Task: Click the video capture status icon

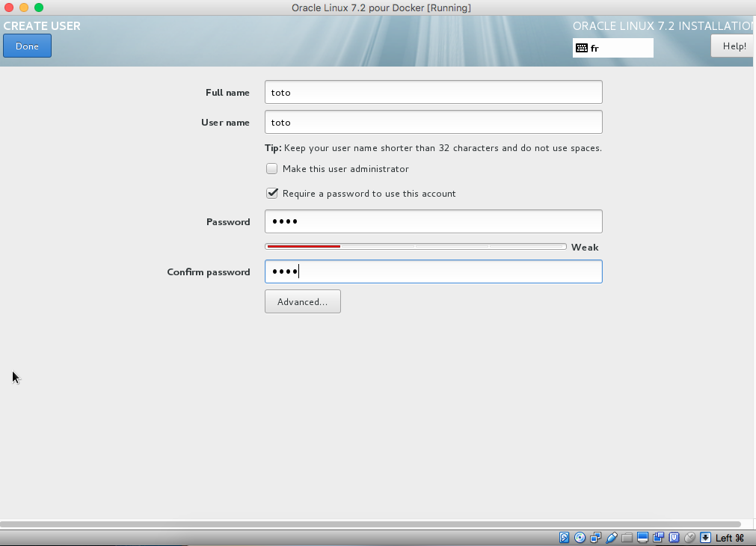Action: pyautogui.click(x=659, y=538)
